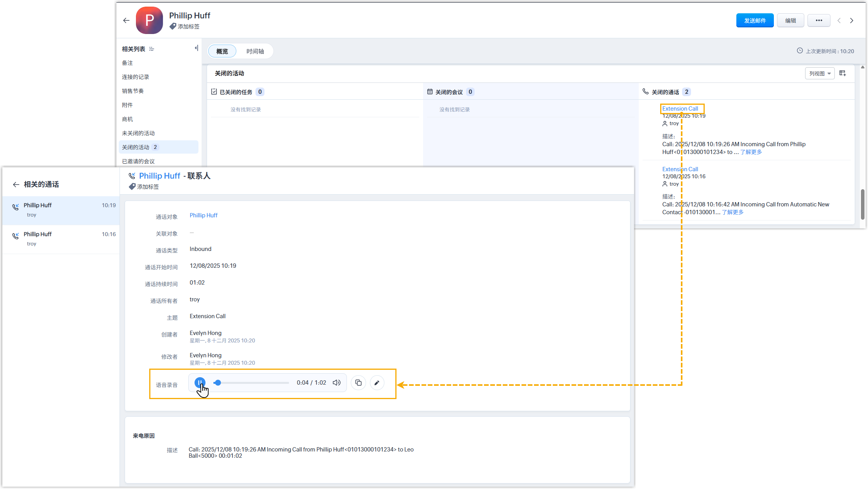Open 未关闭的活动 in related list
Viewport: 868px width, 489px height.
(138, 133)
